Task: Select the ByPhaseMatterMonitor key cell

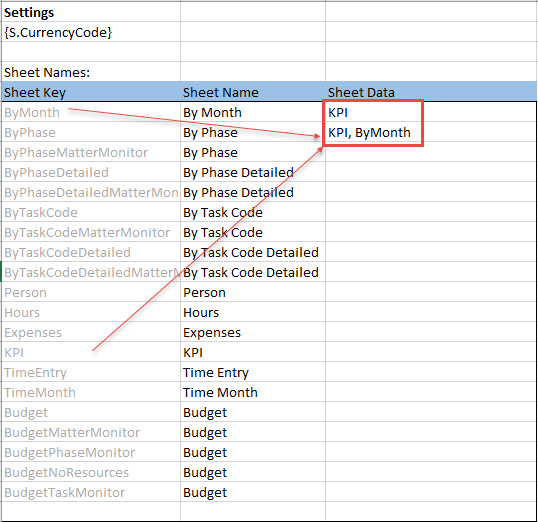Action: [91, 152]
